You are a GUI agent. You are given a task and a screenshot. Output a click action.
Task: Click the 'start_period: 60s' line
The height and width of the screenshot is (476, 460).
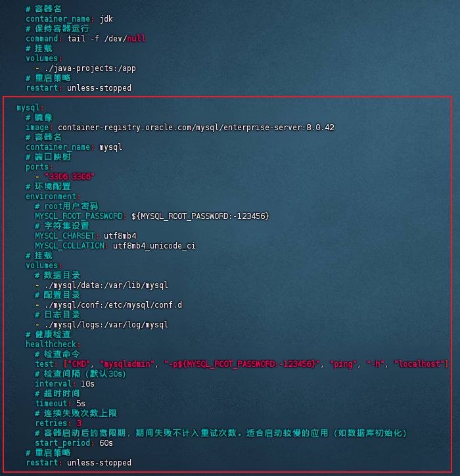[x=74, y=443]
